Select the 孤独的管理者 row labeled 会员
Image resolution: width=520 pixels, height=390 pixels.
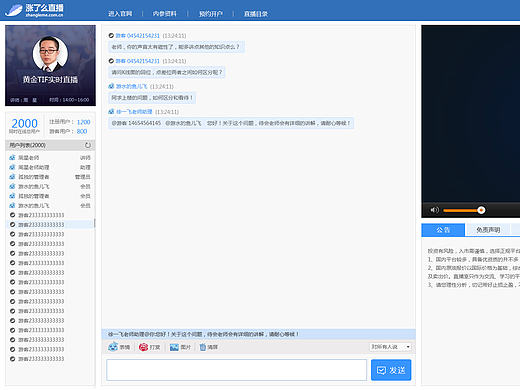point(50,196)
